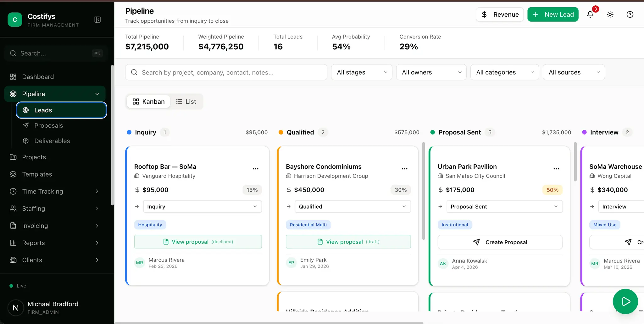Collapse the Pipeline menu chevron
644x324 pixels.
click(97, 94)
